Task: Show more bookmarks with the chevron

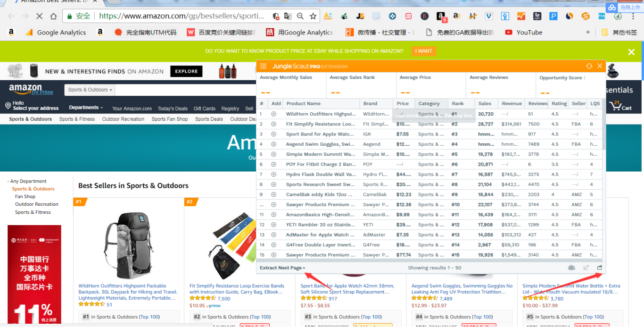Action: click(588, 33)
